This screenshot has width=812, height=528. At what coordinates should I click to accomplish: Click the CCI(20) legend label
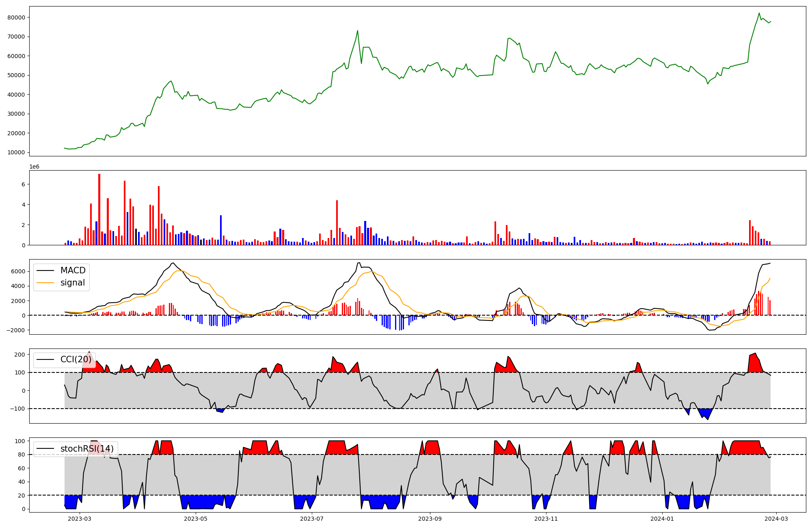76,359
